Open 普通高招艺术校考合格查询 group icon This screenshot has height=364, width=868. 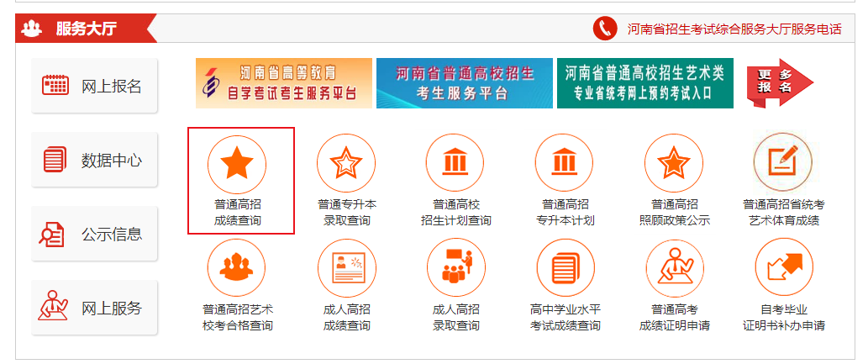point(237,268)
